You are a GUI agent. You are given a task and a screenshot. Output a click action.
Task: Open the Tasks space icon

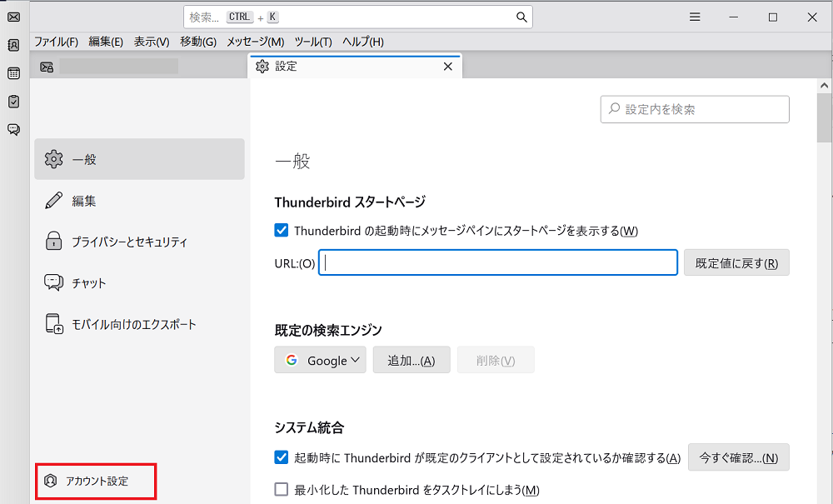pos(13,102)
